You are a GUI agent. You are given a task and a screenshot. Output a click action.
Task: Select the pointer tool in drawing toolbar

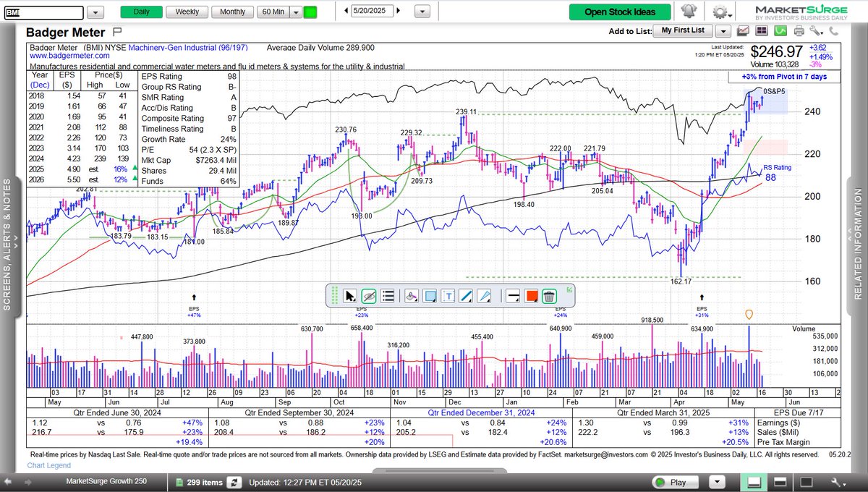tap(350, 295)
